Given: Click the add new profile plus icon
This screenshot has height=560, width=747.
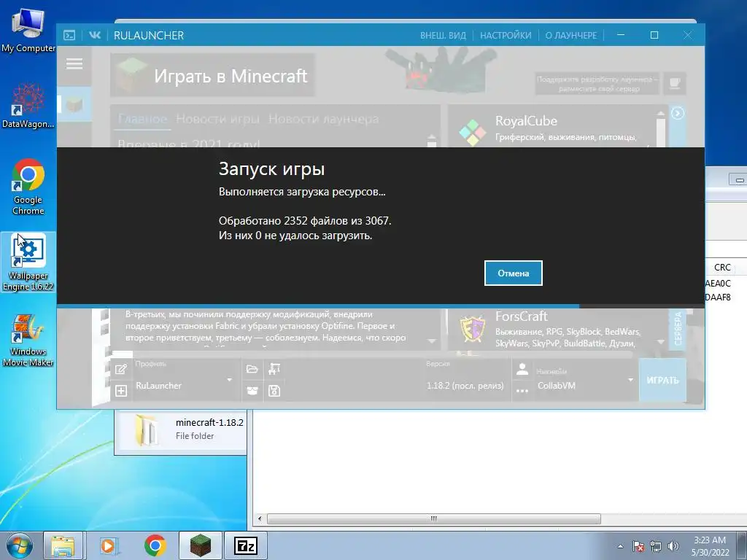Looking at the screenshot, I should point(121,391).
